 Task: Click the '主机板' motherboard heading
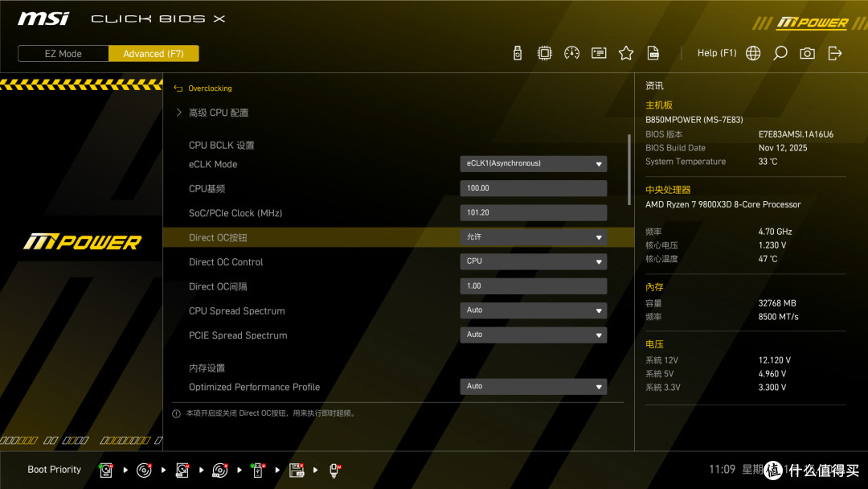click(x=659, y=105)
